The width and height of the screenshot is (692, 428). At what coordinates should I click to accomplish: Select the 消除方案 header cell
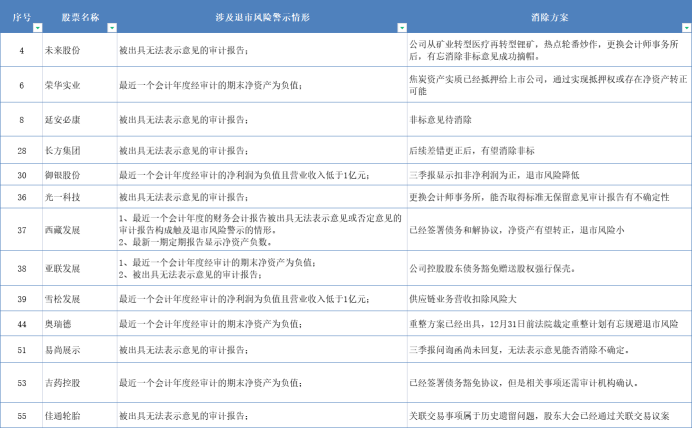549,17
